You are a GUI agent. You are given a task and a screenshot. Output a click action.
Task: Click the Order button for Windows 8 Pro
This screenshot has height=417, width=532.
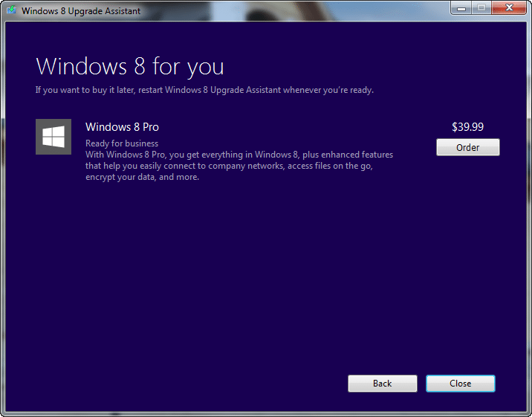point(467,147)
